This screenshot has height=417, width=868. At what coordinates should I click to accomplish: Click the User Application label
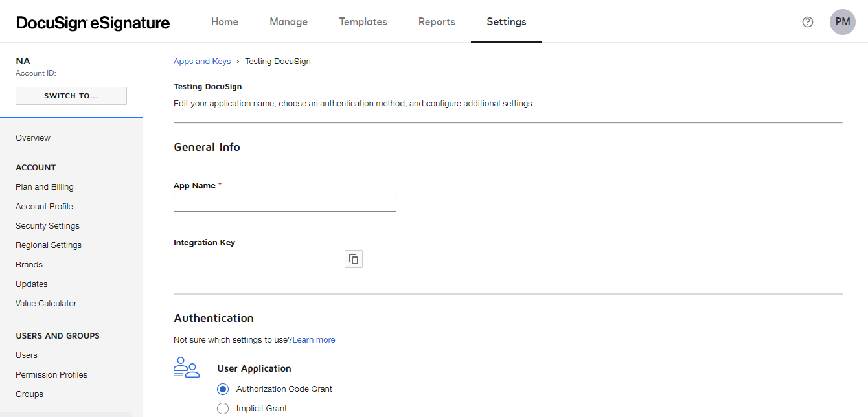point(254,368)
